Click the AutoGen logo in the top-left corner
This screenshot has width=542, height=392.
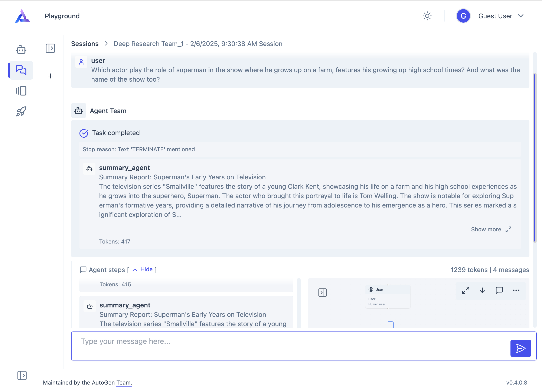tap(22, 16)
